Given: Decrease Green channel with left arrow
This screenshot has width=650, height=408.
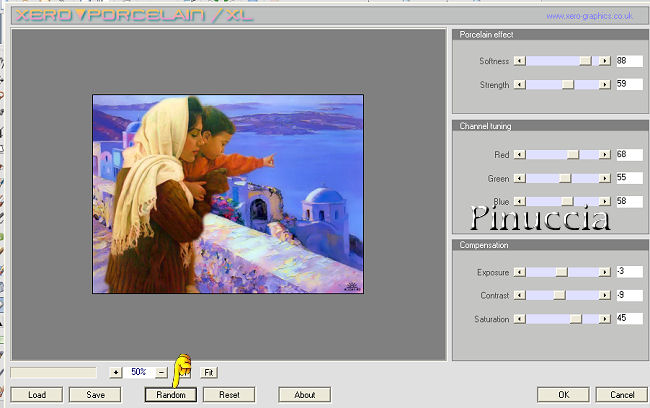Looking at the screenshot, I should click(x=519, y=178).
